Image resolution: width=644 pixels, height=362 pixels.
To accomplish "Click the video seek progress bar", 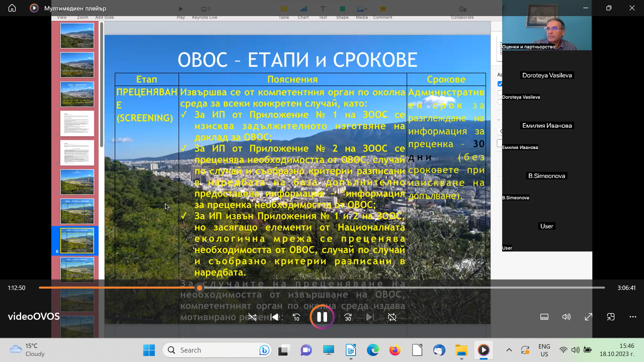I will 369,288.
